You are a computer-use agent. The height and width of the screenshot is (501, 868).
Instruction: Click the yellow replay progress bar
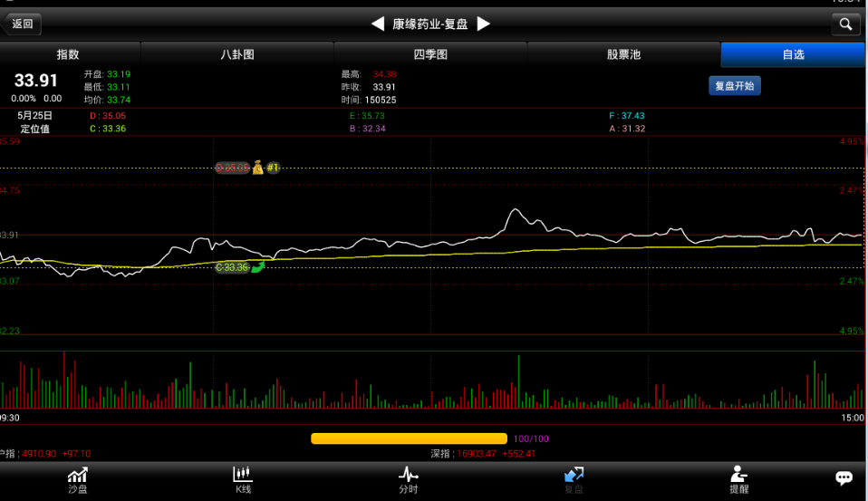click(x=409, y=438)
